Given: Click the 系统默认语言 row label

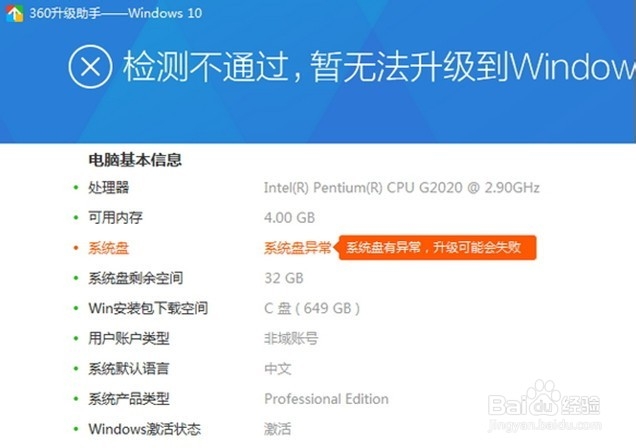Looking at the screenshot, I should coord(129,369).
